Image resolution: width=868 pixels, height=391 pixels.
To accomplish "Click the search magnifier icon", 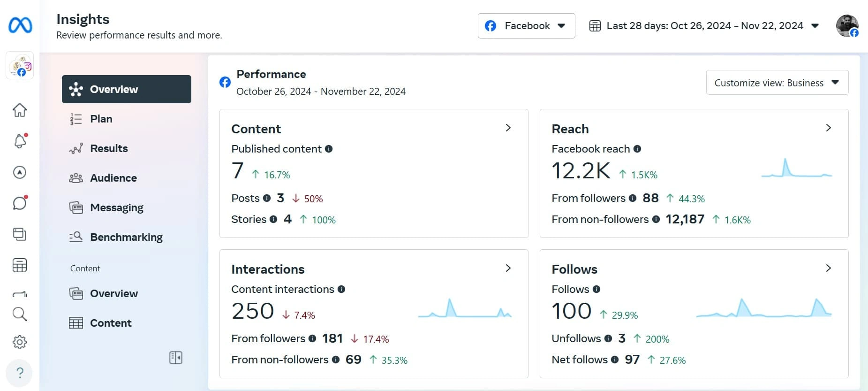I will click(20, 314).
